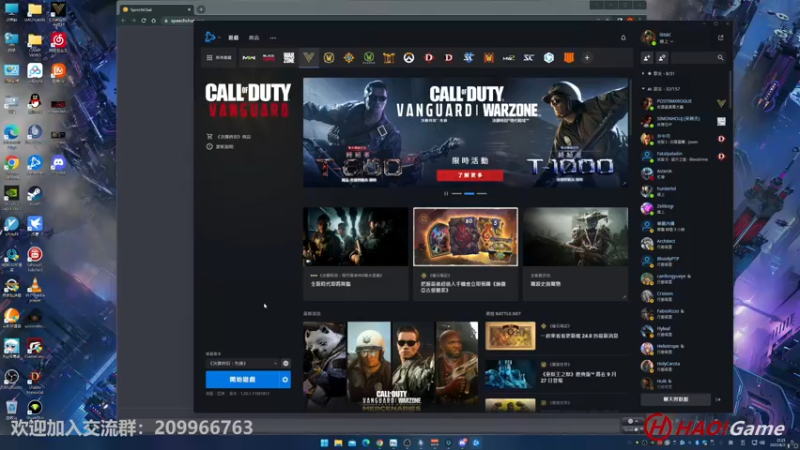800x450 pixels.
Task: Open the patch notes link under Vanguard
Action: [x=220, y=146]
